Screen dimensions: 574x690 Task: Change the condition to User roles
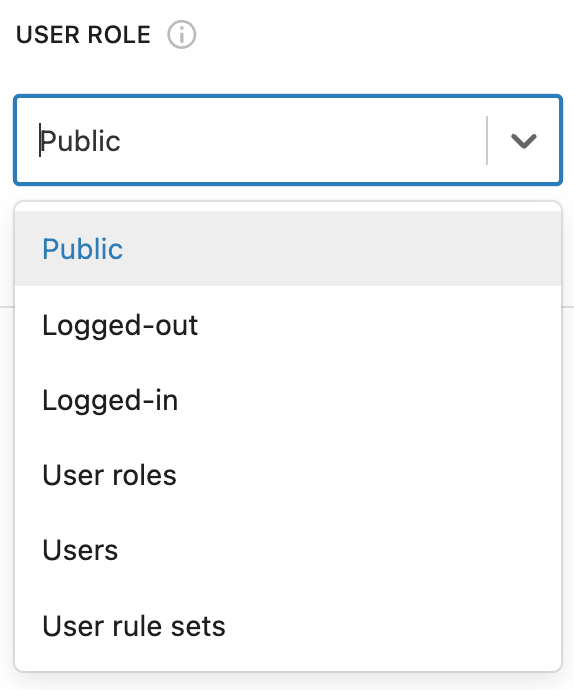click(x=288, y=475)
